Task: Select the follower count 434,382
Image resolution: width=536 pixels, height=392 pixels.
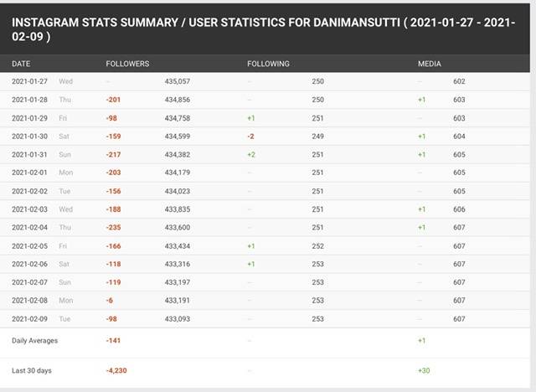Action: click(x=177, y=154)
